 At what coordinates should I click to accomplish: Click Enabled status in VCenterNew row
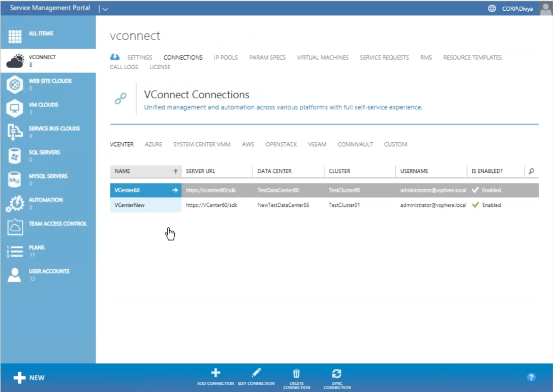tap(487, 205)
